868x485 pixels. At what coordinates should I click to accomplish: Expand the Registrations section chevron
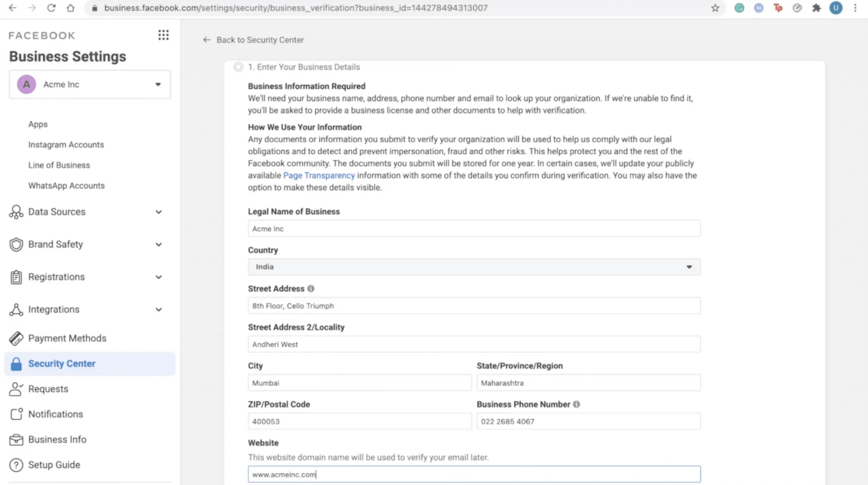pyautogui.click(x=159, y=277)
